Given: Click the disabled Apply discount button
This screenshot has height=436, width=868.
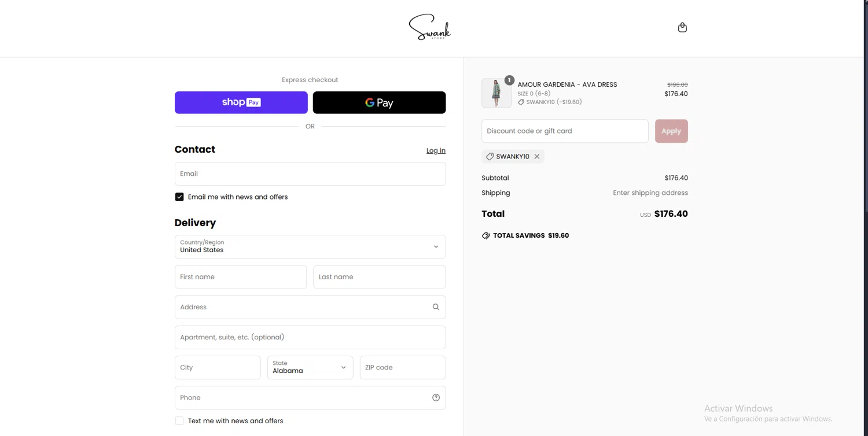Looking at the screenshot, I should (x=671, y=131).
